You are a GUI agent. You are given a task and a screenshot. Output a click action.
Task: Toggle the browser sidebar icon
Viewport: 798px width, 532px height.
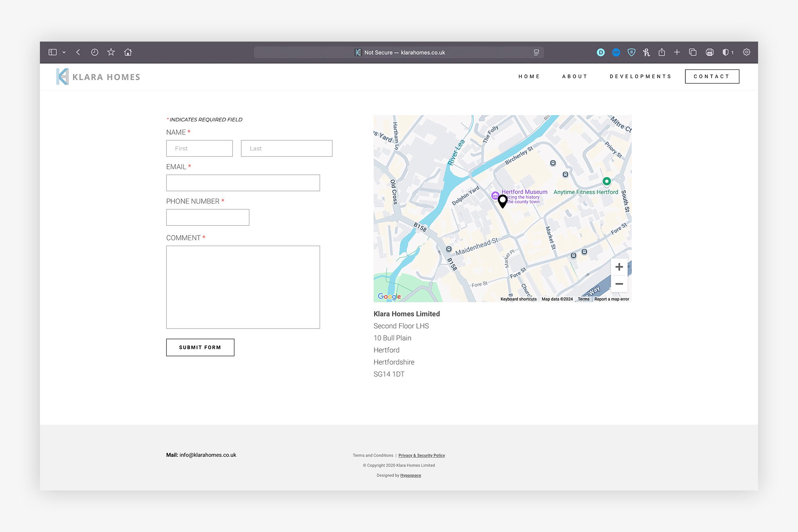52,52
